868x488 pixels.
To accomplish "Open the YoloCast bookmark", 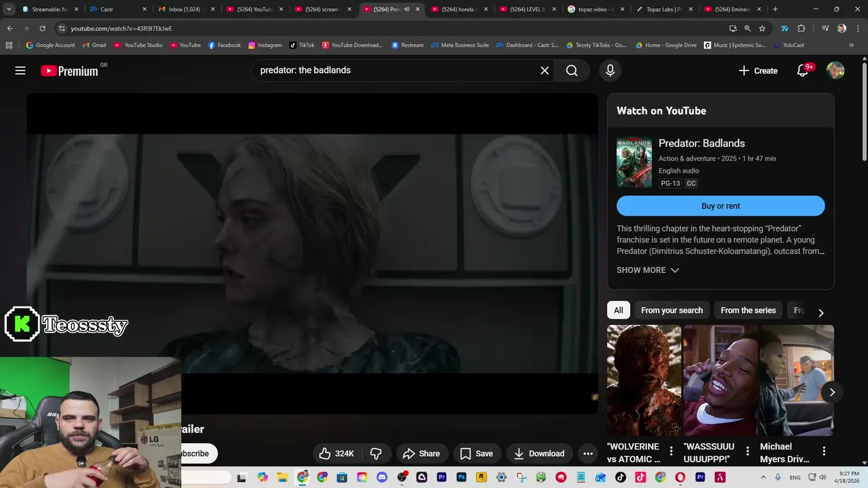I will tap(789, 45).
